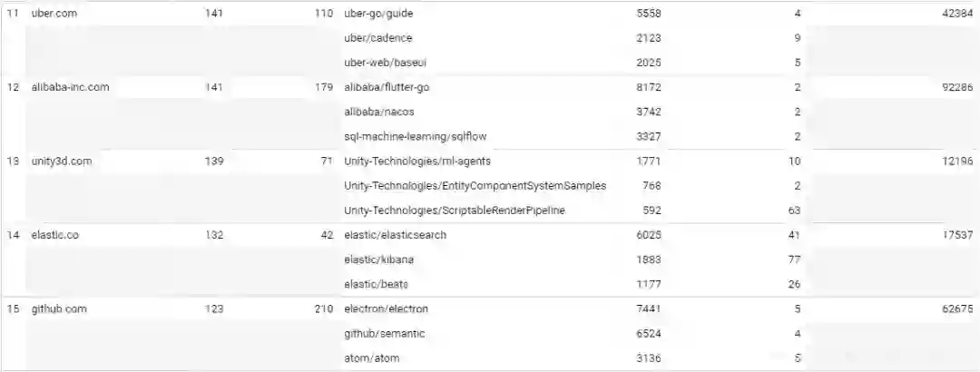Open the github/semantic repository entry

click(385, 334)
